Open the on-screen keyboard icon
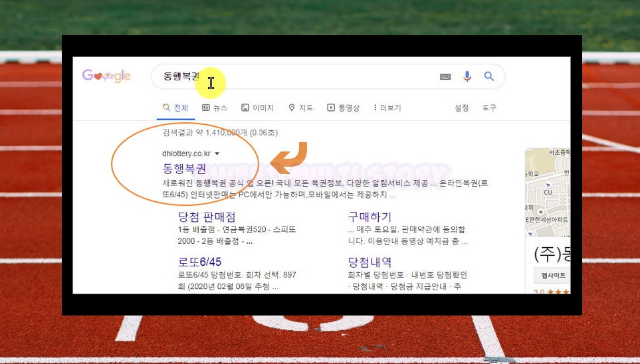 click(445, 76)
